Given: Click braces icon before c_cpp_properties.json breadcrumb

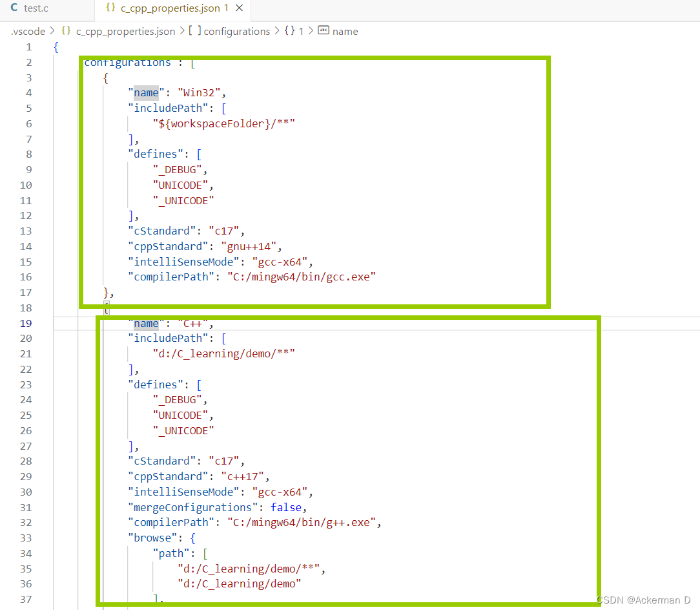Looking at the screenshot, I should coord(65,31).
